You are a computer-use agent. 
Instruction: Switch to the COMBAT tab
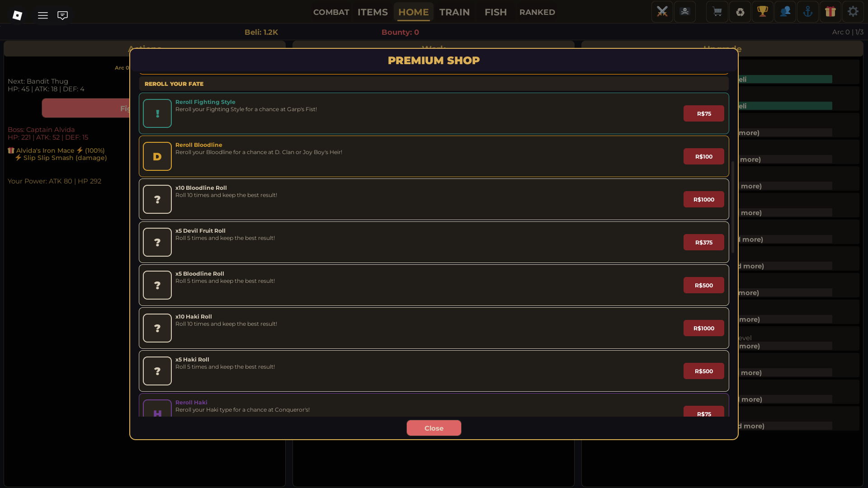tap(331, 12)
